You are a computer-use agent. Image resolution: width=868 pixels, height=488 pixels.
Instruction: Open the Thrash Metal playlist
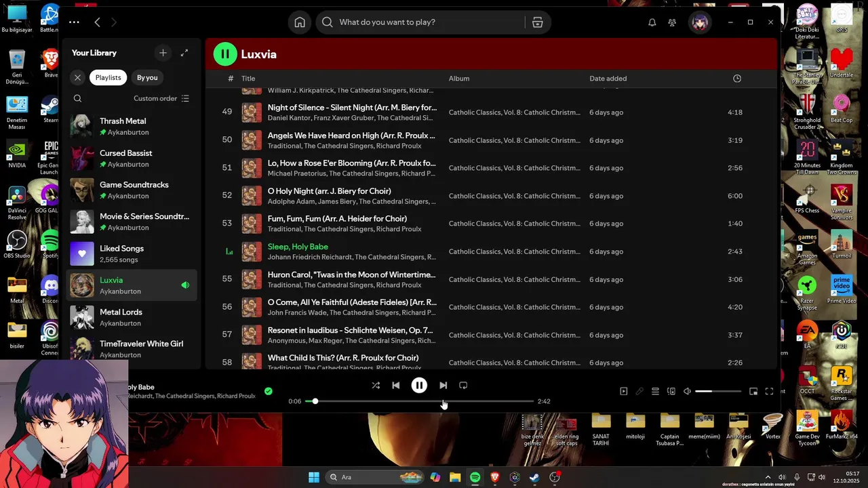(132, 126)
